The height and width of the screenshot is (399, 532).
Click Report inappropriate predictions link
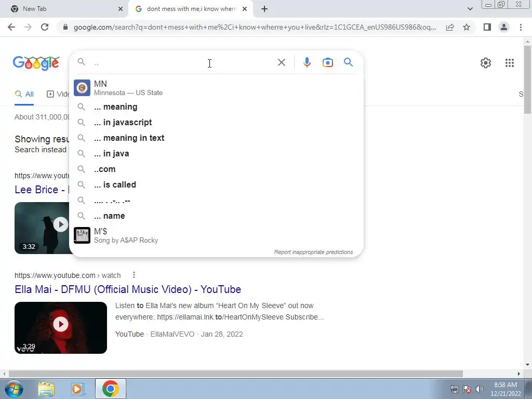[313, 252]
